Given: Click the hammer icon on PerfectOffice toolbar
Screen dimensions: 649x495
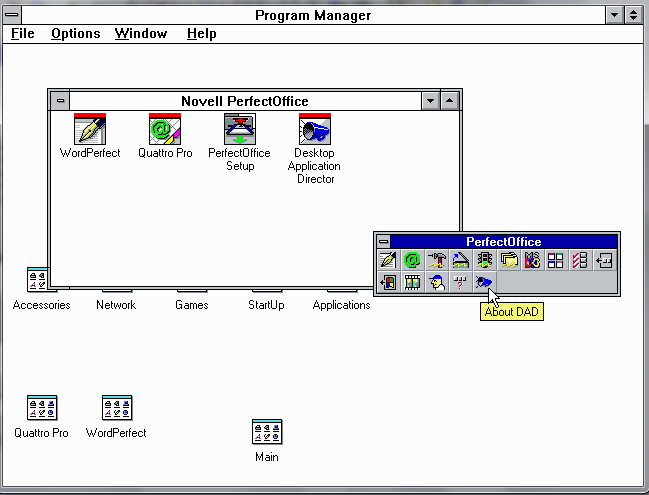Looking at the screenshot, I should 436,260.
